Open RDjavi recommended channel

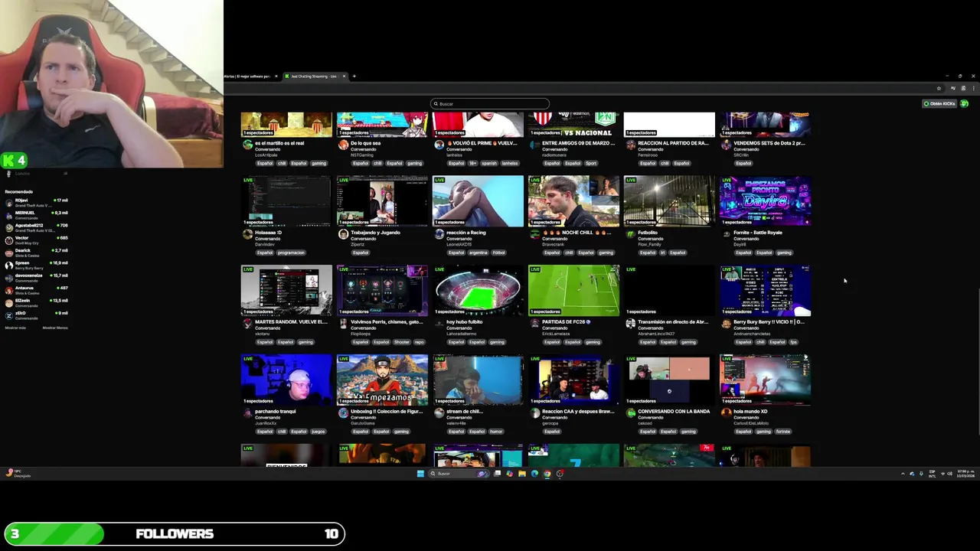[37, 202]
